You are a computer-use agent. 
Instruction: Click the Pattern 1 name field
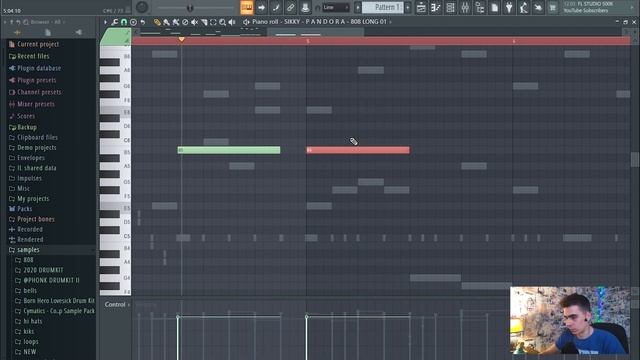pos(383,7)
